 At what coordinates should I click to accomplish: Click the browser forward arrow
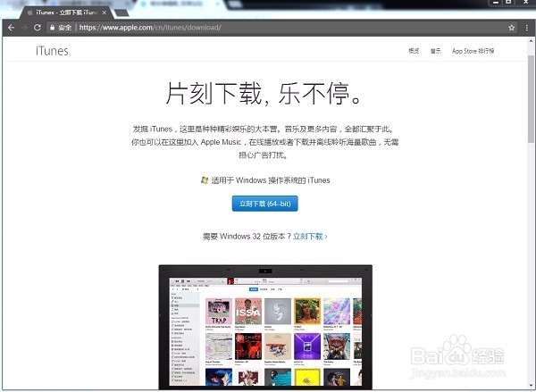pos(24,28)
